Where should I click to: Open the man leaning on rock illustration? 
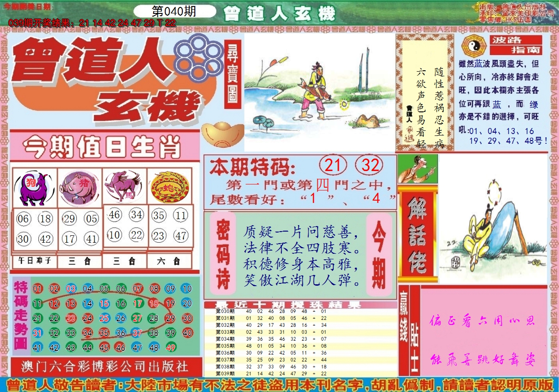[x=492, y=219]
